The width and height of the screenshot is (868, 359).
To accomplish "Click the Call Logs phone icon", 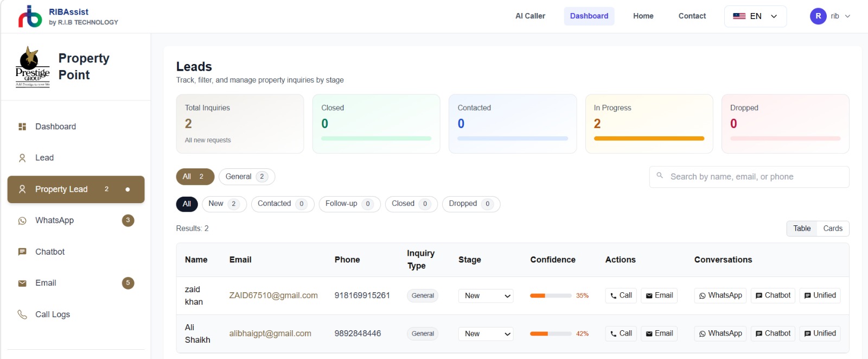I will coord(22,314).
